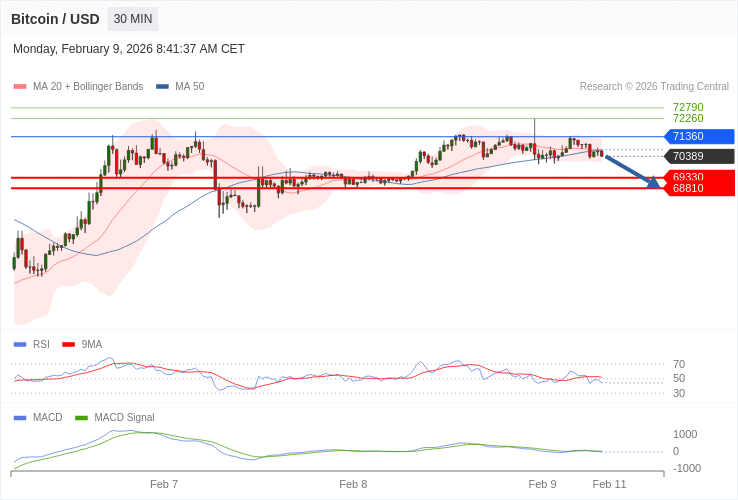The image size is (738, 500).
Task: Click the Feb 9 date axis marker
Action: 542,484
